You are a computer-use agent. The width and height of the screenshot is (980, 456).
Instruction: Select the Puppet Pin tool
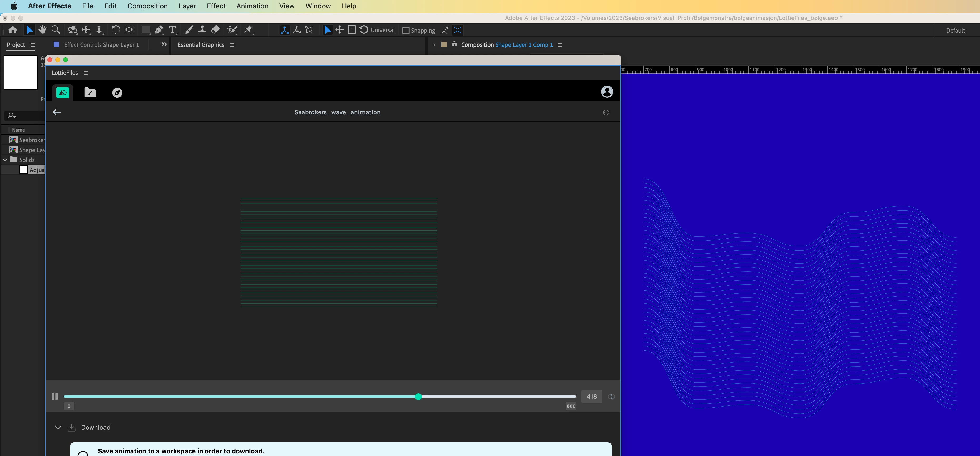[x=248, y=30]
